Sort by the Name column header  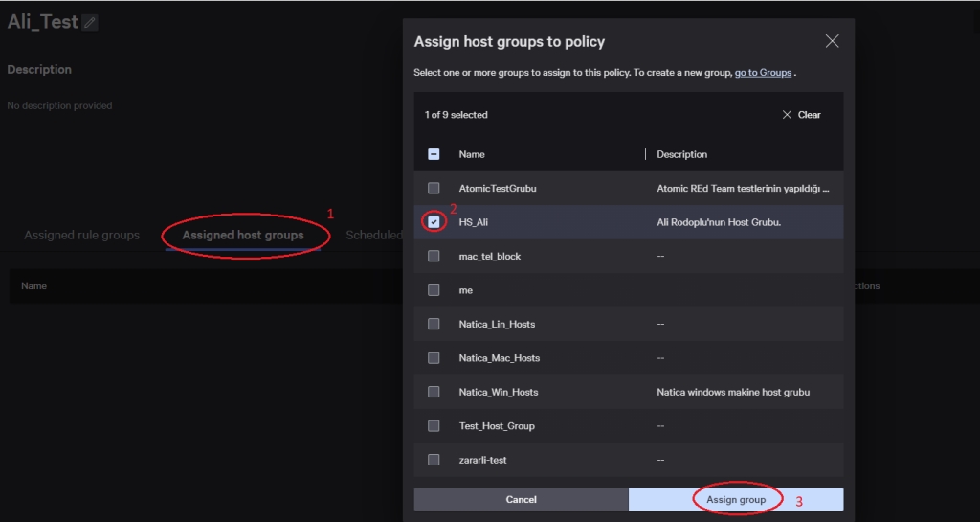coord(472,154)
